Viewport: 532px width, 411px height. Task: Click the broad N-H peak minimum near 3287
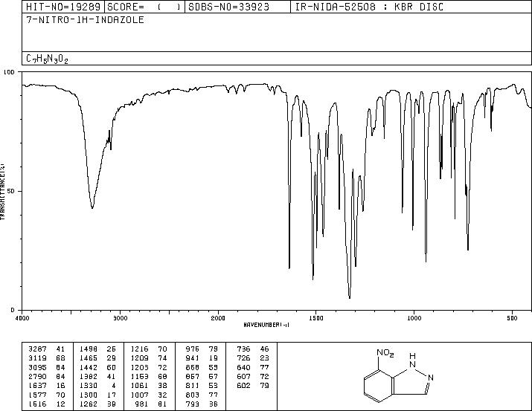click(92, 207)
